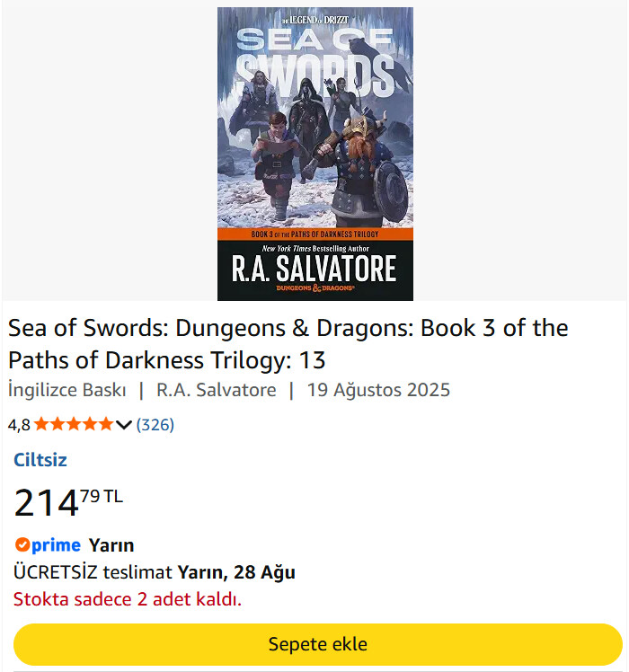Open the Sea of Swords product title link
Viewport: 629px width, 672px height.
coord(288,344)
